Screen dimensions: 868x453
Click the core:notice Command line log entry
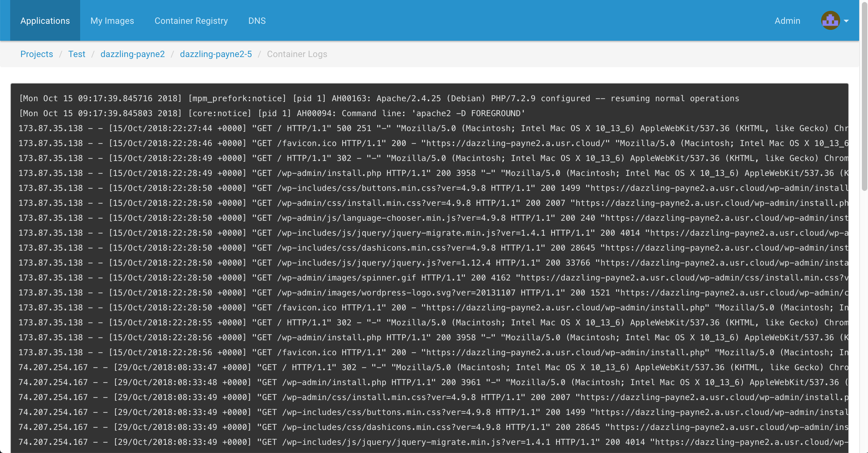pos(272,113)
